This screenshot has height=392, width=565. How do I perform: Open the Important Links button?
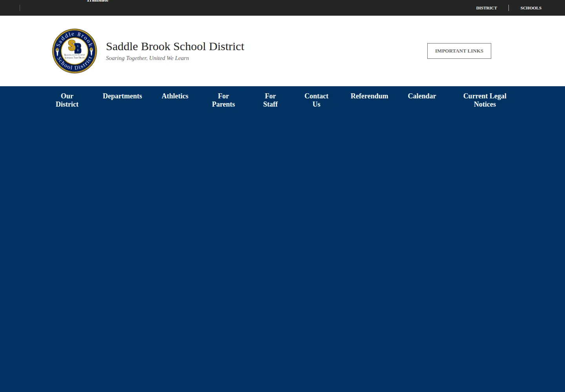click(459, 51)
